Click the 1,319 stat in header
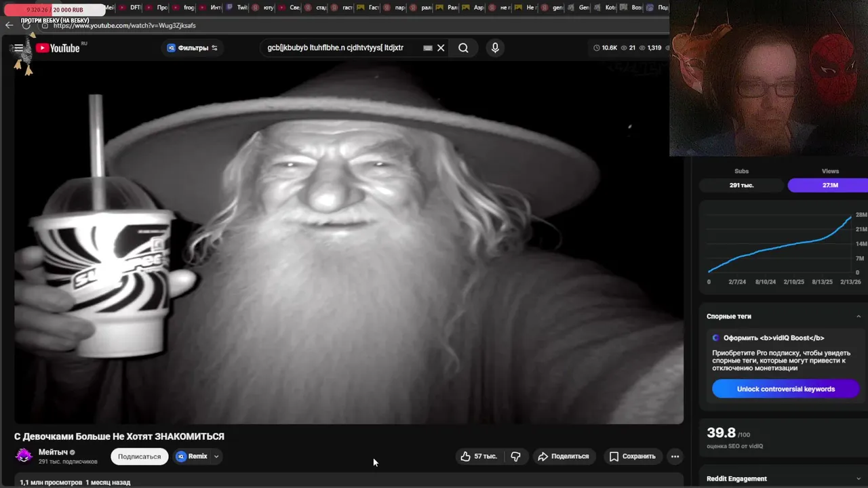The width and height of the screenshot is (868, 488). point(650,48)
